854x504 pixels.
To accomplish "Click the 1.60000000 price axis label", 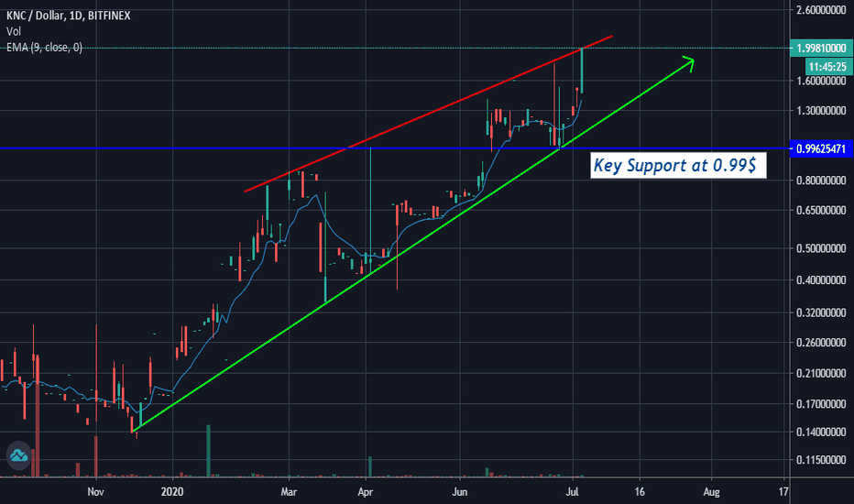I will [821, 81].
